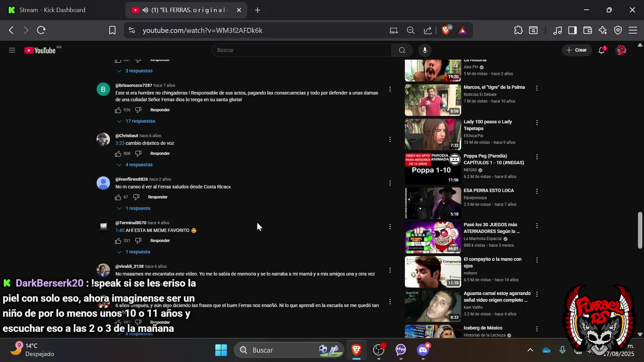Start voice search with microphone icon
This screenshot has width=644, height=362.
tap(425, 50)
